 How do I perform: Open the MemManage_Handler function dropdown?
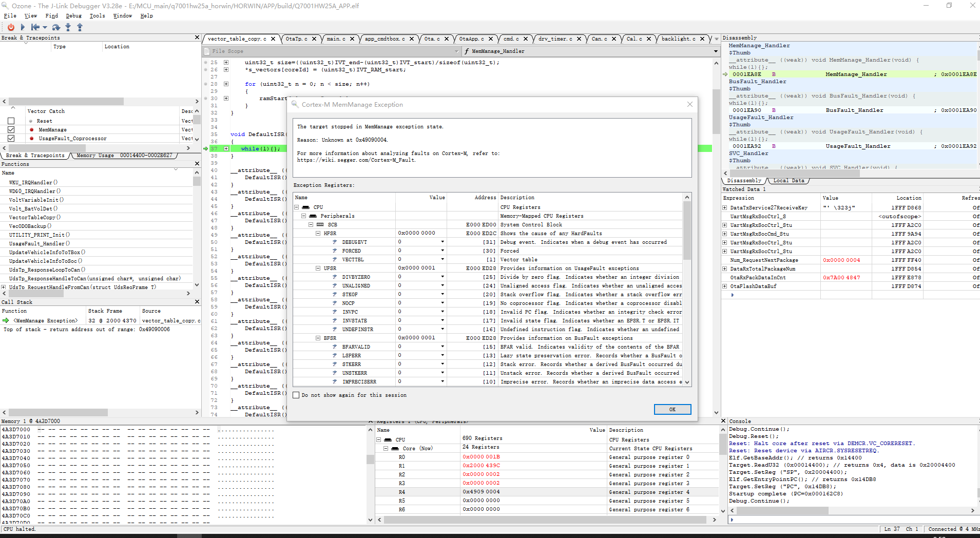pyautogui.click(x=716, y=51)
